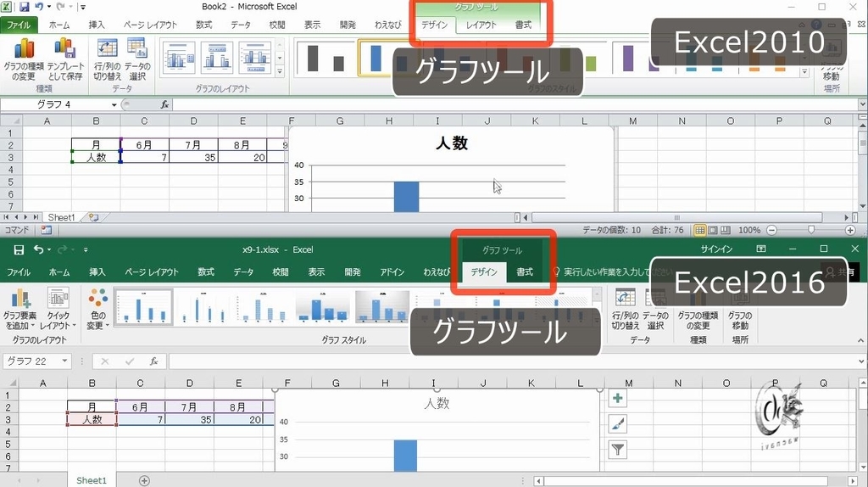The image size is (868, 487).
Task: Open アドイン tab in Excel 2016
Action: (392, 272)
